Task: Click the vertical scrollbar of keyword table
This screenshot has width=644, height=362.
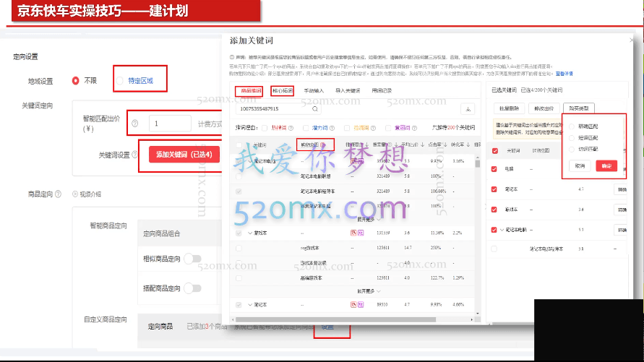Action: click(x=477, y=163)
